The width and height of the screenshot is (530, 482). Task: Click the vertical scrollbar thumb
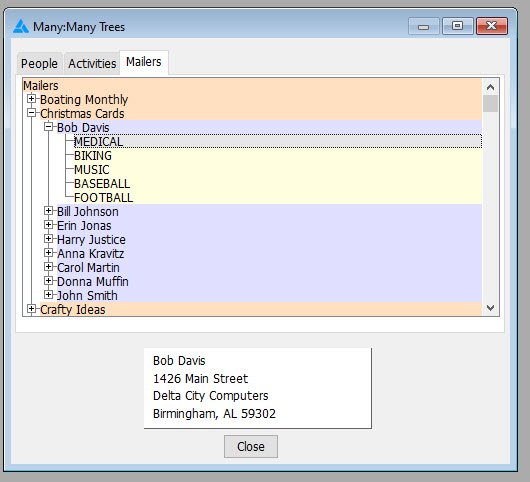[x=490, y=103]
